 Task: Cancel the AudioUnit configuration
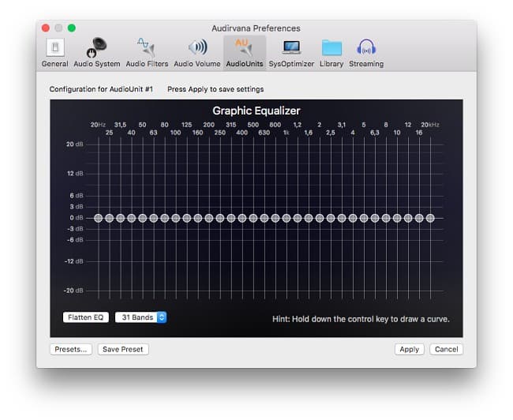pyautogui.click(x=446, y=349)
